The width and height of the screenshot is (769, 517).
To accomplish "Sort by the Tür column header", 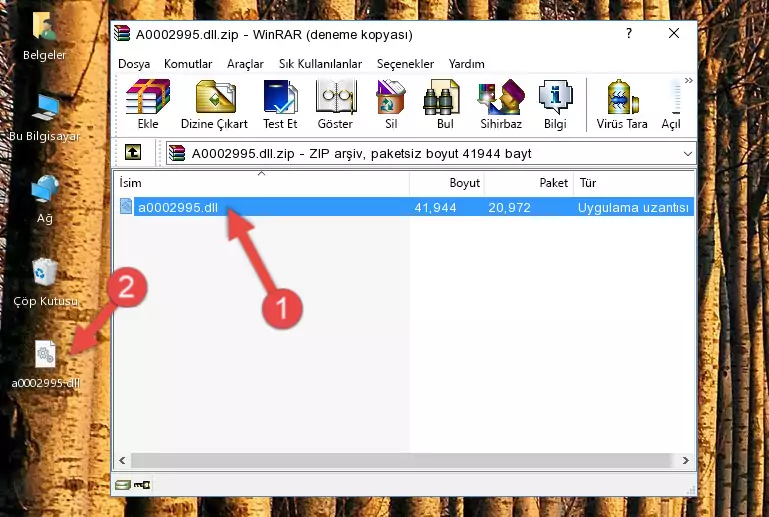I will pos(634,183).
